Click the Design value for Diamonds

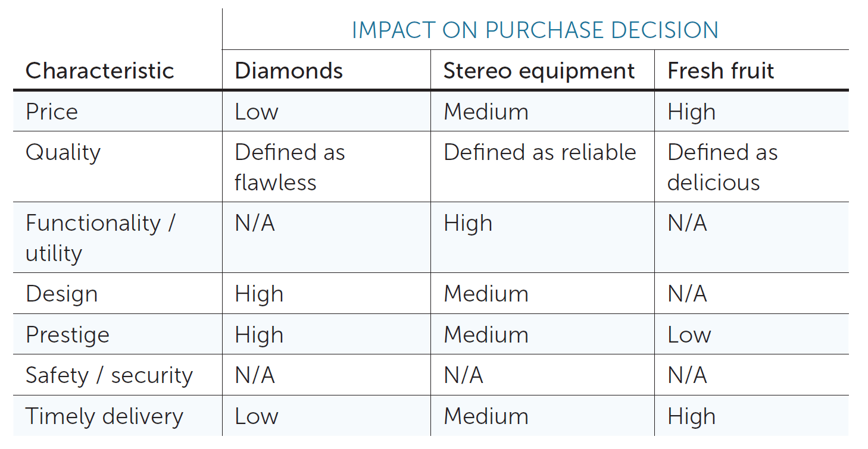(x=259, y=294)
